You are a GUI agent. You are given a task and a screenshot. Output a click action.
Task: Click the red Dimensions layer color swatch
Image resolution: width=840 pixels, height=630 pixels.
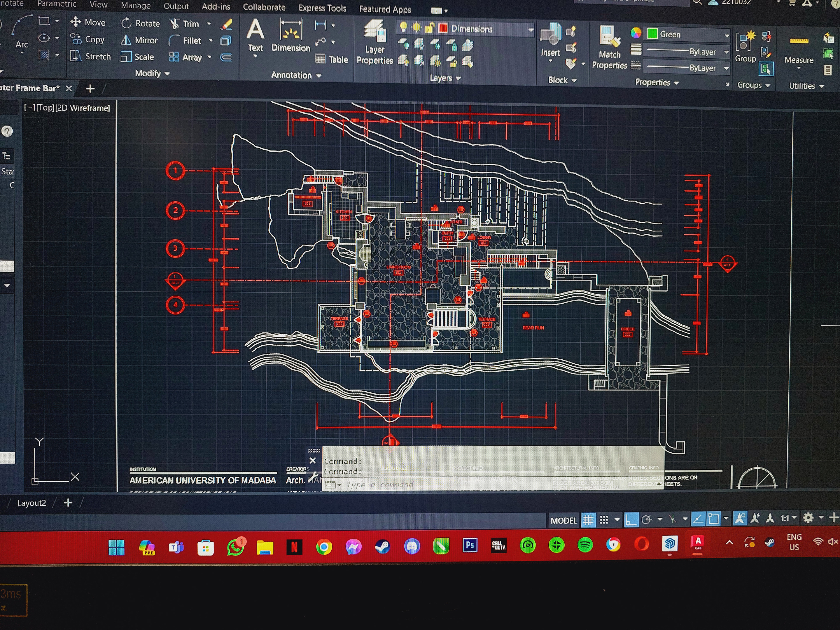click(x=443, y=28)
